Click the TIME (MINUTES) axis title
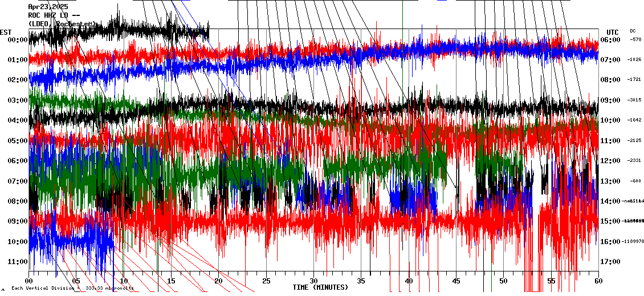Image resolution: width=644 pixels, height=296 pixels. (x=320, y=287)
